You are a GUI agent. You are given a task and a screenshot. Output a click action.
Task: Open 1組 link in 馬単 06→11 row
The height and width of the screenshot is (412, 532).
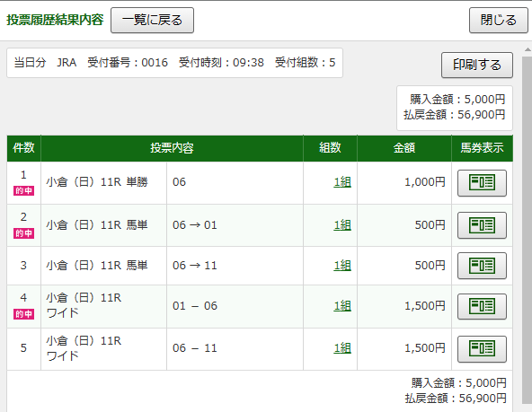point(342,266)
